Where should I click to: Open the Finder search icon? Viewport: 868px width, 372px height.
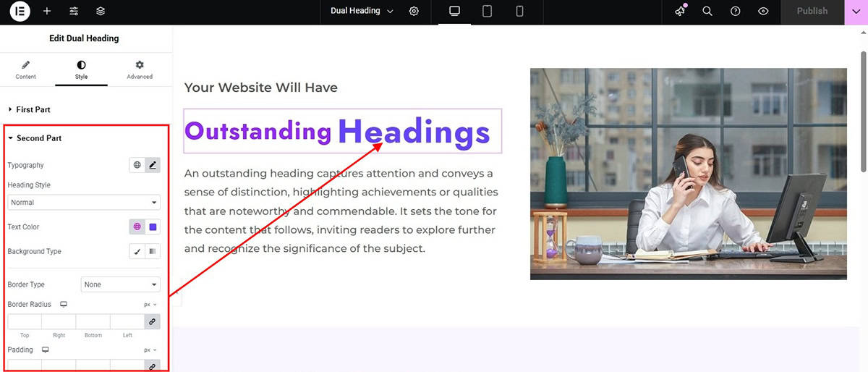[707, 12]
